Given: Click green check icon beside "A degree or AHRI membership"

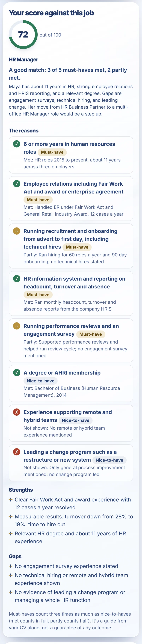Looking at the screenshot, I should click(17, 372).
